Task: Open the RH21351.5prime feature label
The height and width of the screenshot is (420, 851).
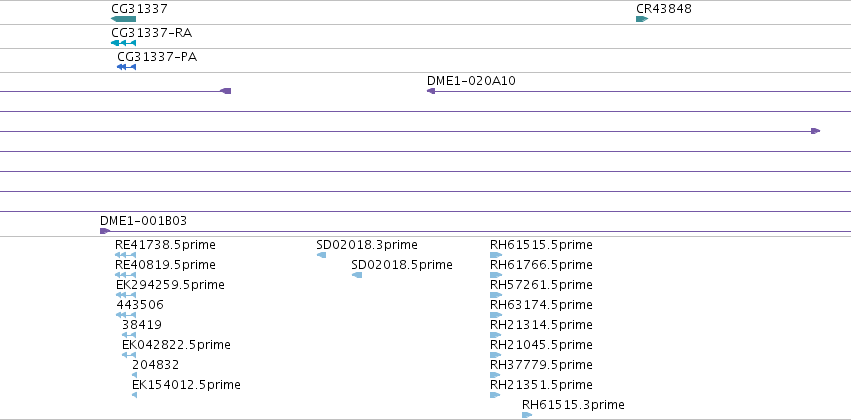Action: tap(541, 385)
